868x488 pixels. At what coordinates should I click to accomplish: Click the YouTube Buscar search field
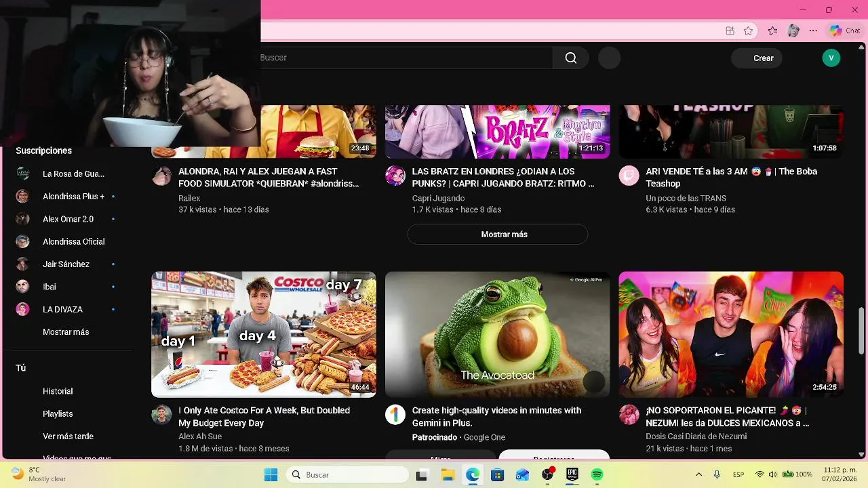coord(406,58)
